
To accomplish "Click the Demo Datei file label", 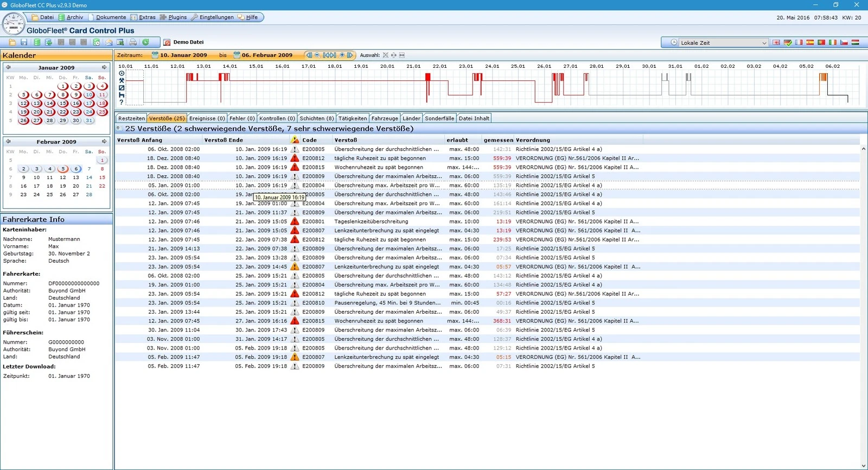I will coord(188,42).
